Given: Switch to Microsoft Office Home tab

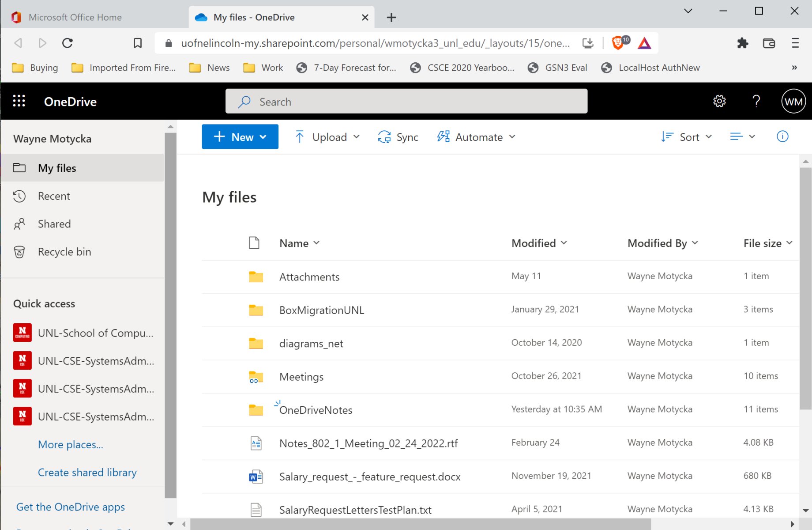Looking at the screenshot, I should (x=75, y=17).
